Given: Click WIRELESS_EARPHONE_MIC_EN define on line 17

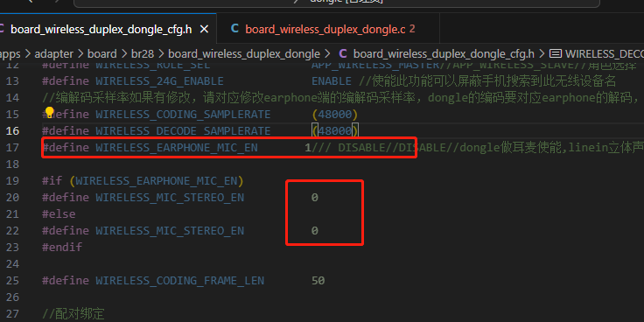Looking at the screenshot, I should point(177,147).
